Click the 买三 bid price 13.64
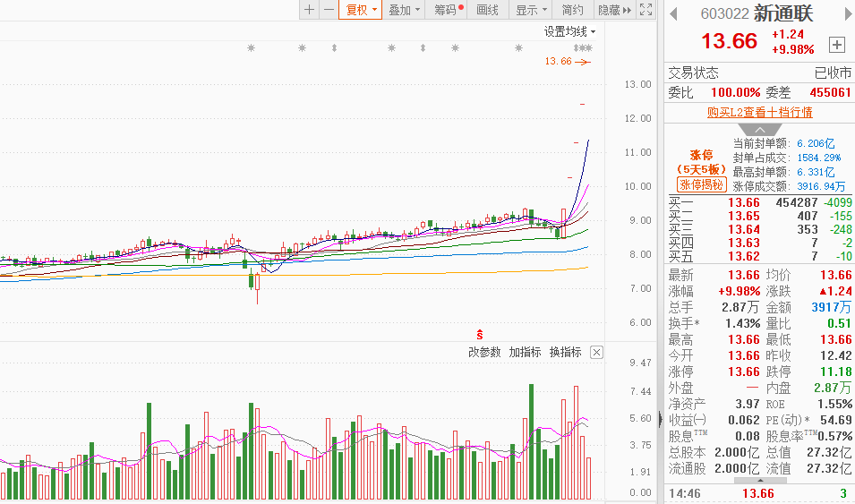Screen dimensions: 855x504 pos(744,230)
